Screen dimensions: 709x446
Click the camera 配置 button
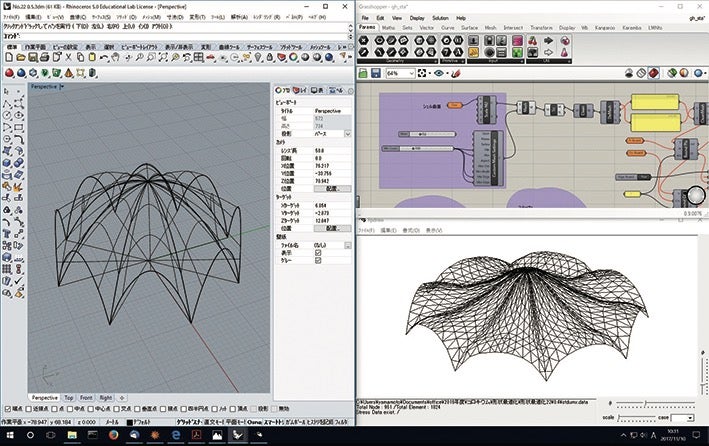[332, 189]
